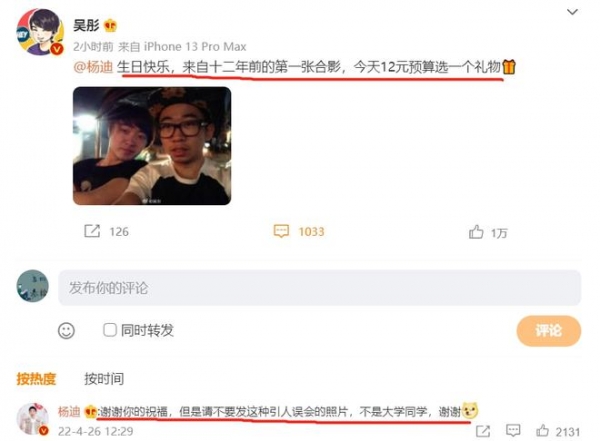Expand the post options chevron
The height and width of the screenshot is (441, 600).
click(x=572, y=12)
